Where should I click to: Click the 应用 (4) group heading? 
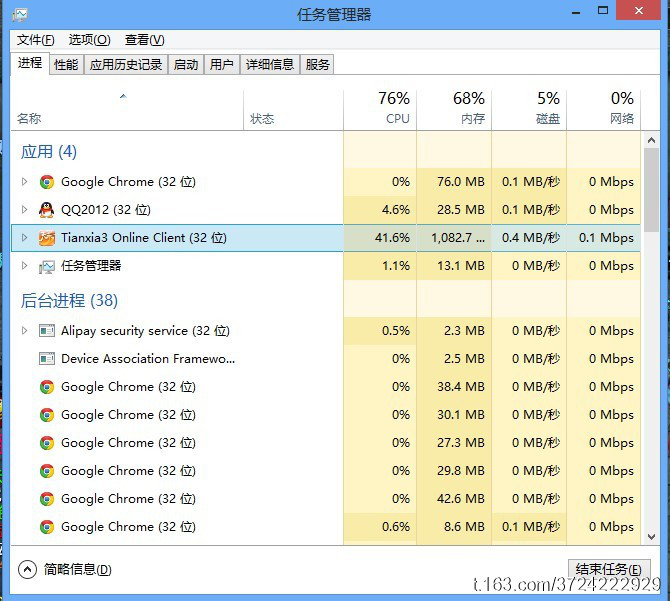tap(49, 152)
